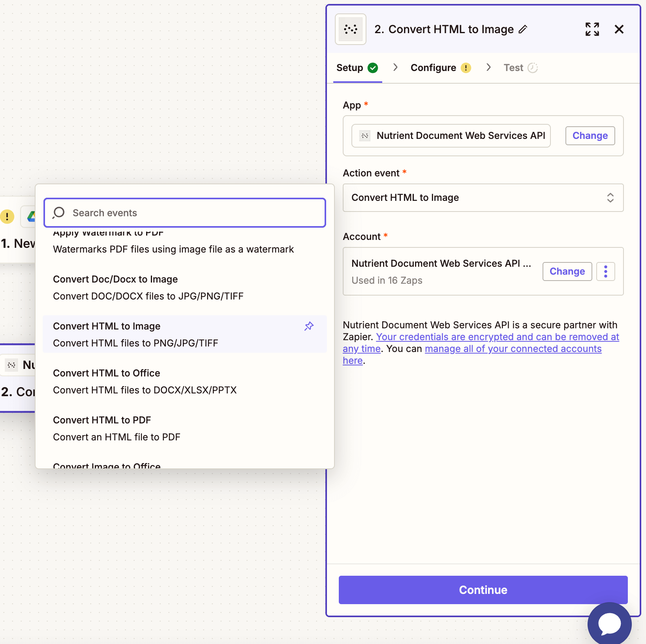This screenshot has width=646, height=644.
Task: Open the three-dot menu next to Account
Action: tap(605, 271)
